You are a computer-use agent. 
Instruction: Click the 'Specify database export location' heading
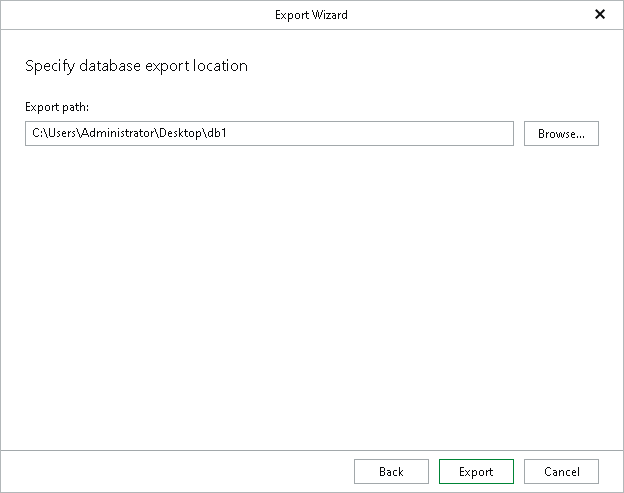coord(136,66)
